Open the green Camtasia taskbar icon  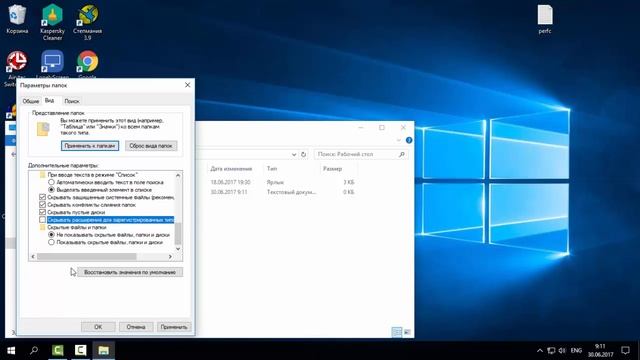tap(58, 350)
